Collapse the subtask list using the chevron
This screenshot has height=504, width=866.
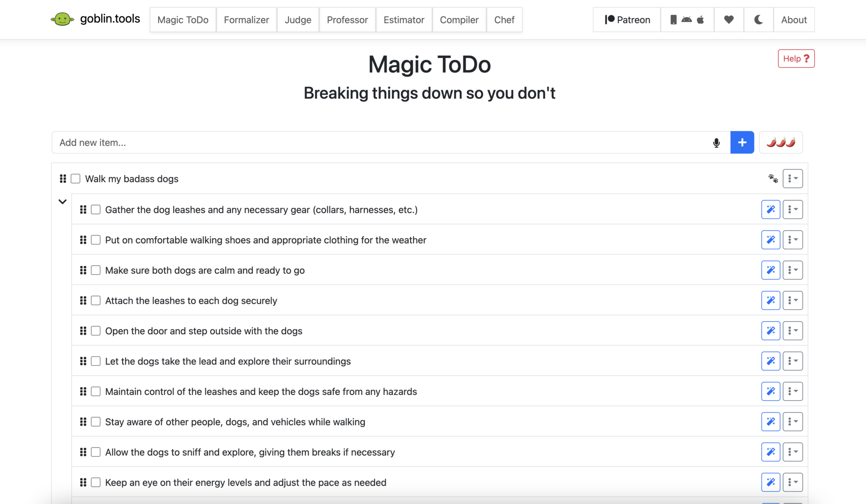click(x=62, y=201)
